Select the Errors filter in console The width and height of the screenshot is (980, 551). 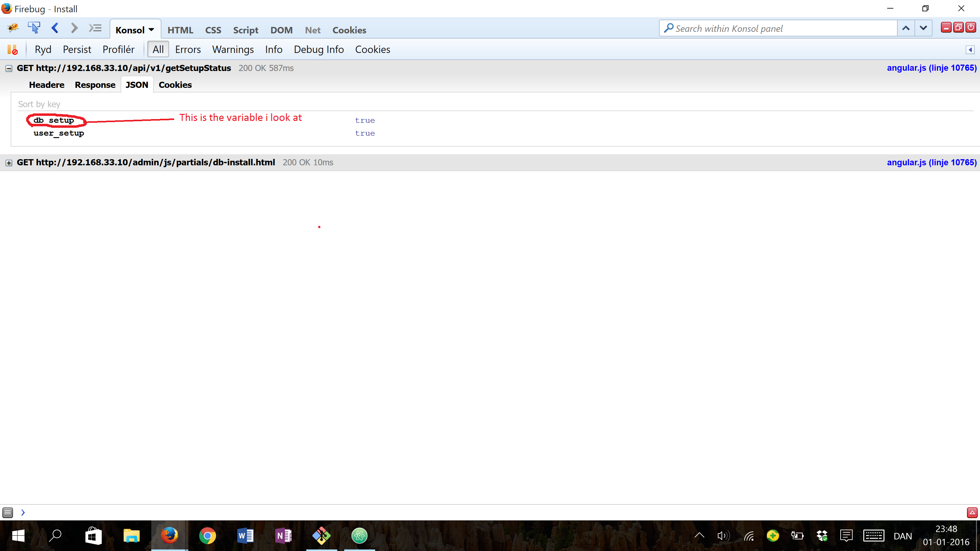pos(187,49)
